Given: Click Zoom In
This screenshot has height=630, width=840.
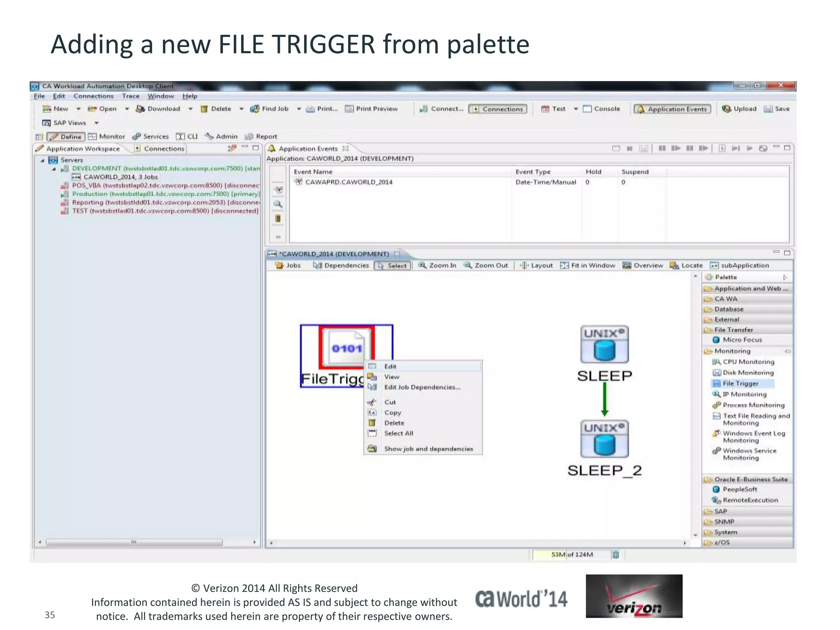Looking at the screenshot, I should tap(437, 265).
